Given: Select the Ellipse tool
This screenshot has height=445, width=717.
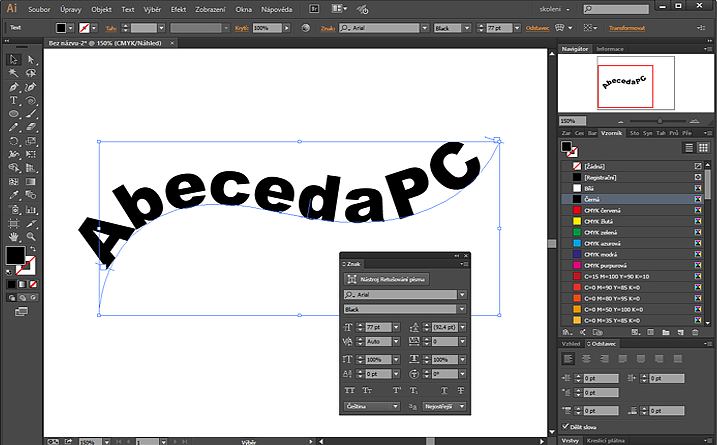Looking at the screenshot, I should point(13,114).
